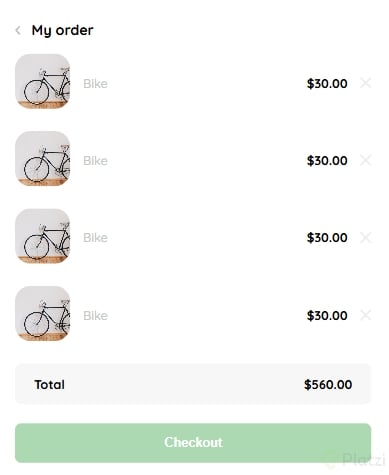Screen dimensions: 389x475
Task: Click the My order heading
Action: 62,30
